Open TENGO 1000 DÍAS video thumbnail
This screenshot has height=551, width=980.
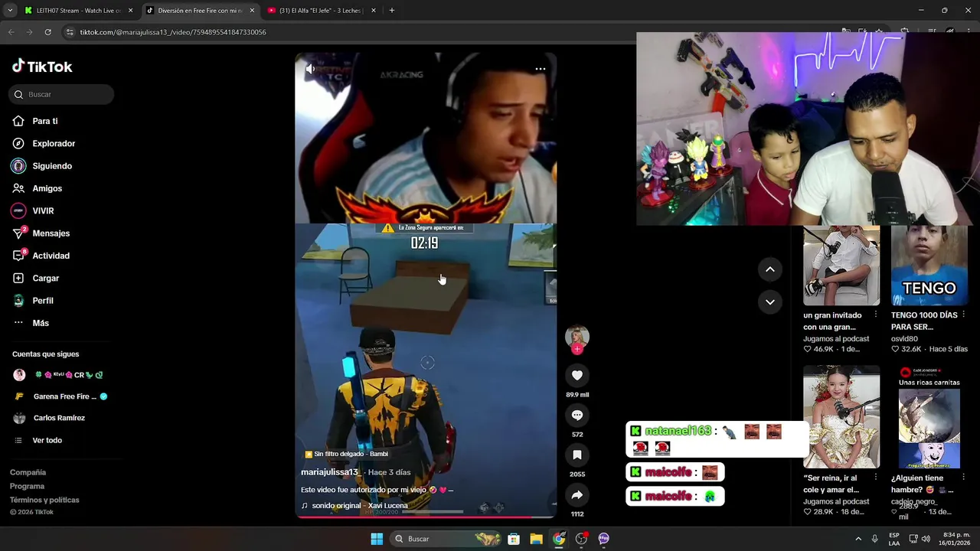coord(929,266)
